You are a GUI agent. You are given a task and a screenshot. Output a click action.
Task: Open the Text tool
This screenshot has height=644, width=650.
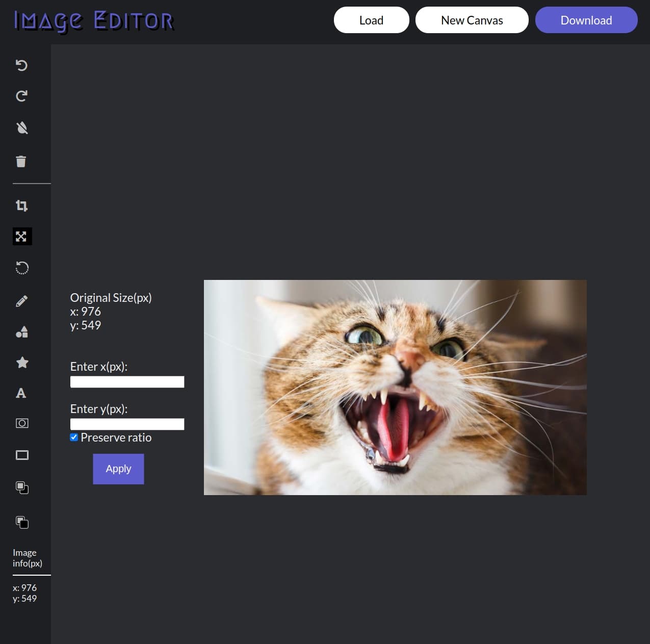click(x=21, y=393)
